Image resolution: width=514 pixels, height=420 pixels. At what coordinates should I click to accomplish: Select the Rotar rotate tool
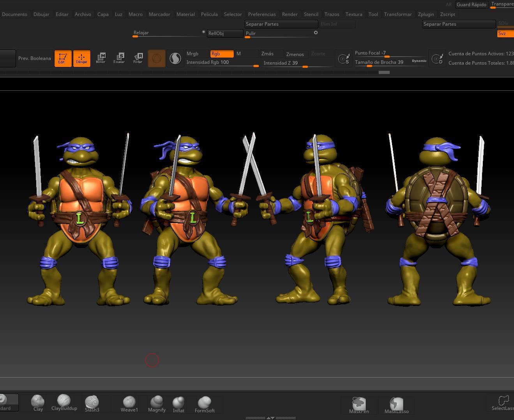pyautogui.click(x=138, y=58)
